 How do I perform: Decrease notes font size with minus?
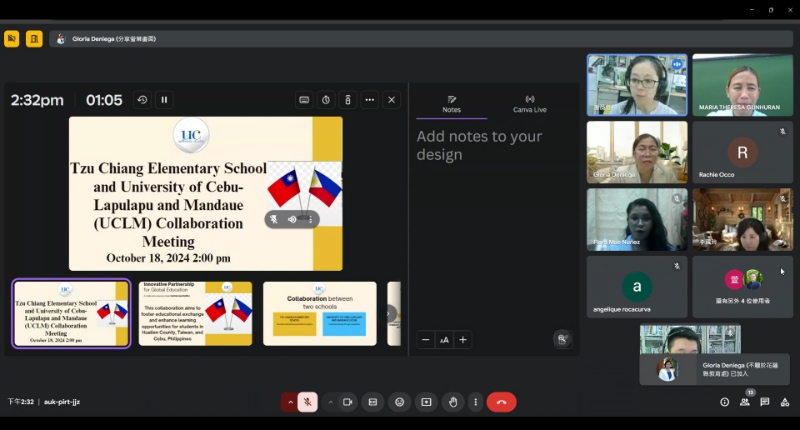coord(425,340)
